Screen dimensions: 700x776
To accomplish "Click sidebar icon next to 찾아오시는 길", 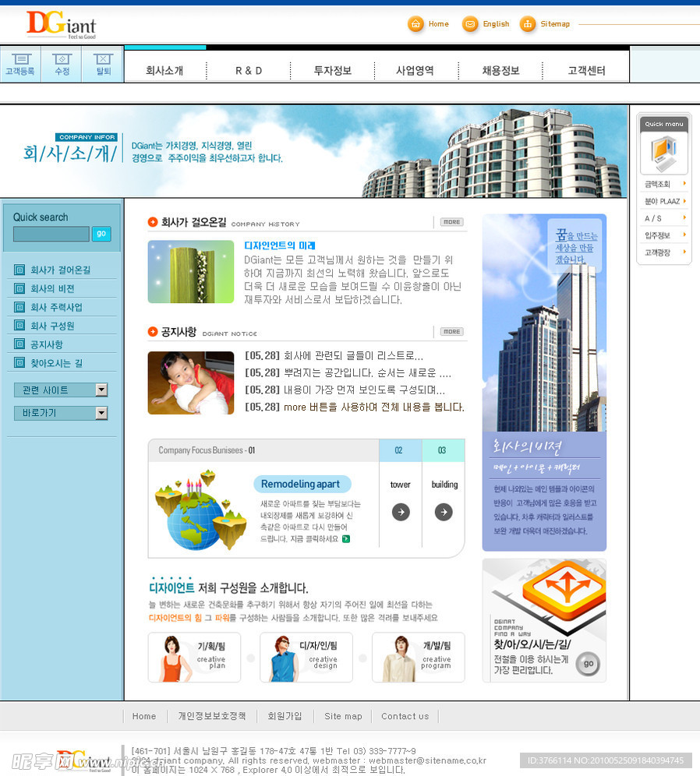I will click(19, 363).
